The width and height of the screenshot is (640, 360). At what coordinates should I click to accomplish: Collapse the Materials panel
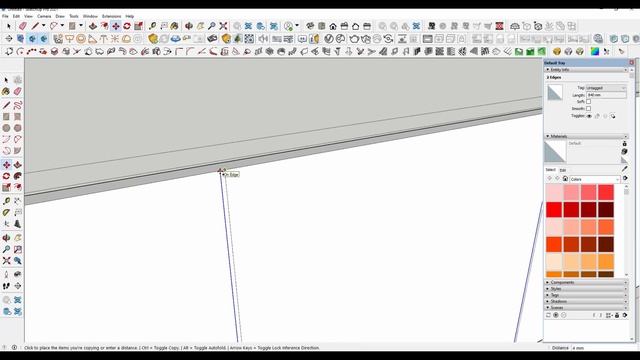pos(586,136)
